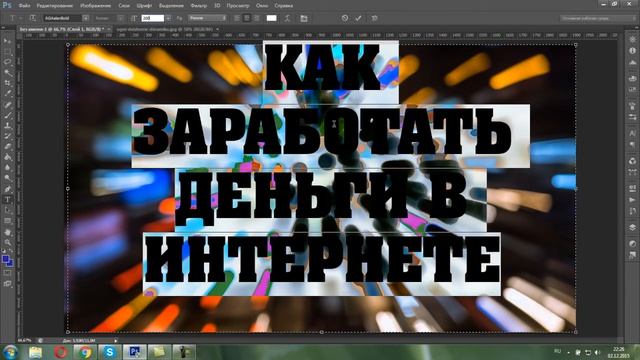The image size is (640, 360).
Task: Align text right
Action: tap(257, 18)
